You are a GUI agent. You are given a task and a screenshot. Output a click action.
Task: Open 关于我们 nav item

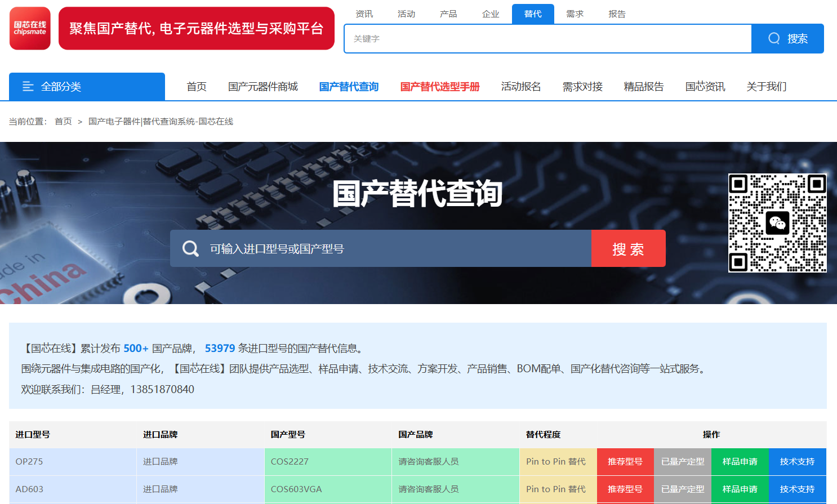tap(767, 86)
